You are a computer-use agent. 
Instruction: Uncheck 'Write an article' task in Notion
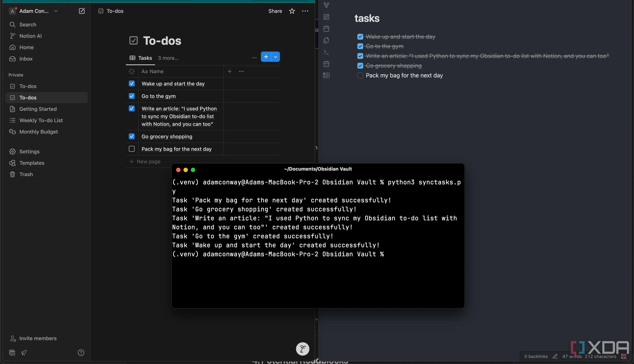pyautogui.click(x=132, y=108)
